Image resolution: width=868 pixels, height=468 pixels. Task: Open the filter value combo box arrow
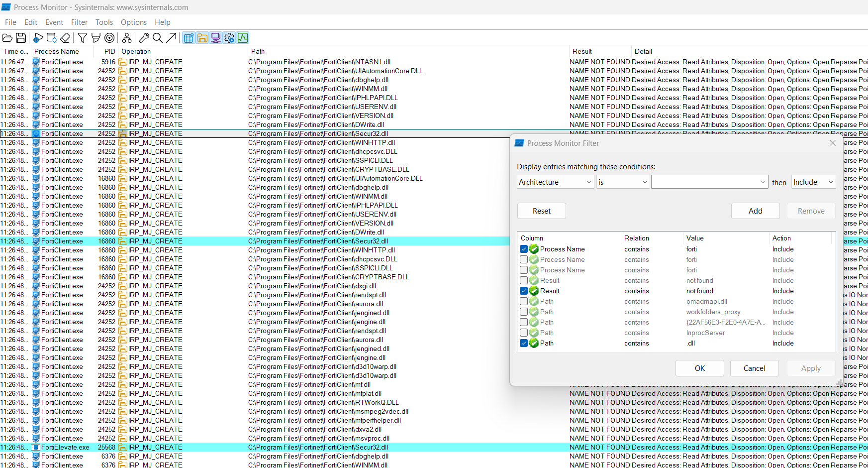click(x=763, y=182)
